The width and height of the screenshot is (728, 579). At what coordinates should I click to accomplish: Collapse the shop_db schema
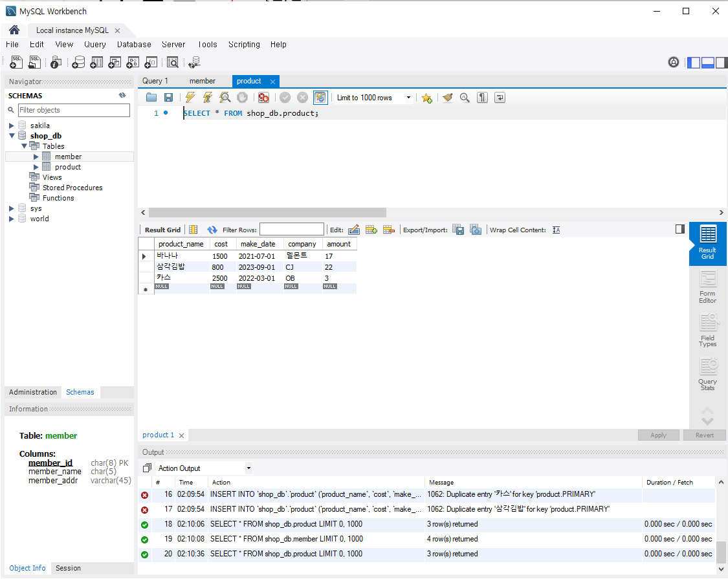12,136
